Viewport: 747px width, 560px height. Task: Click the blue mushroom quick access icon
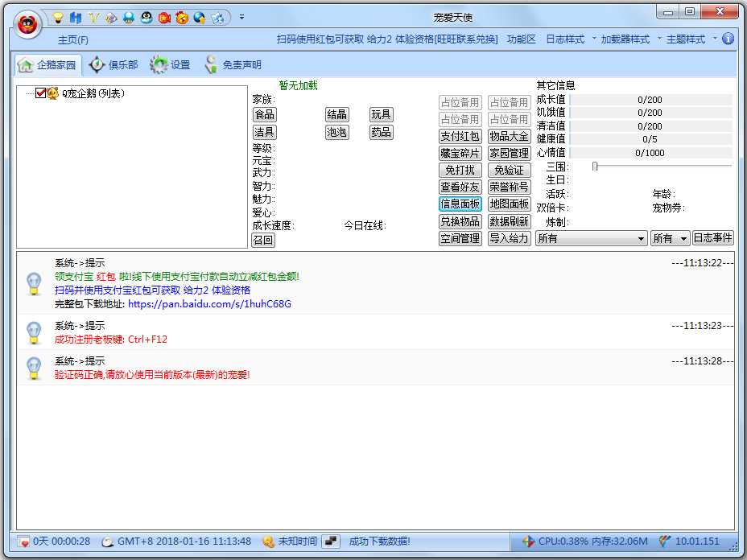pos(129,18)
